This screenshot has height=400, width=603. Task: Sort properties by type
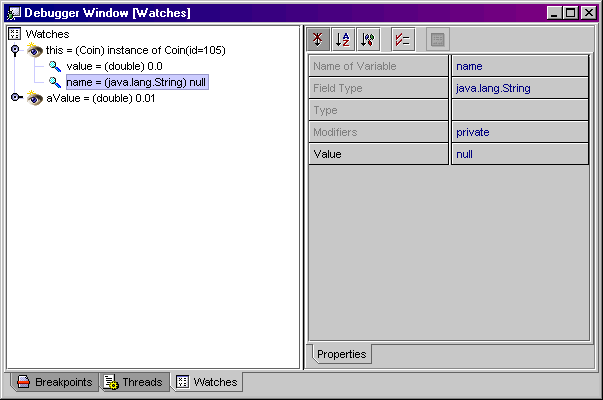(x=368, y=39)
